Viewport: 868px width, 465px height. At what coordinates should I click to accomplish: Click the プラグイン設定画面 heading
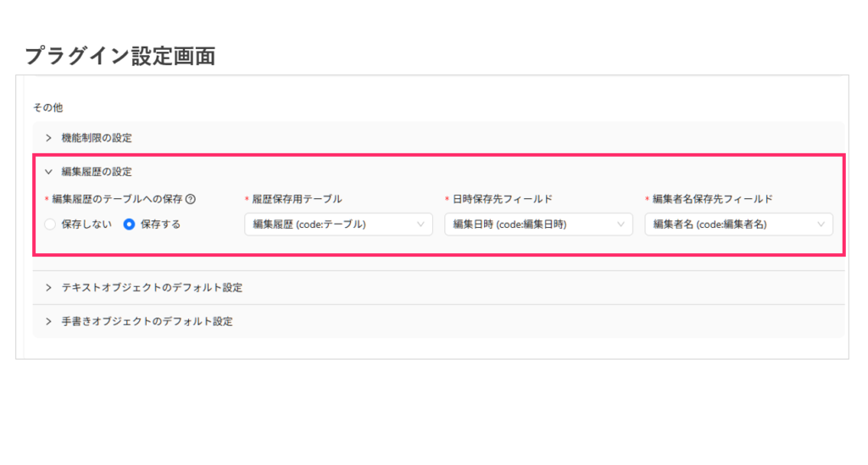120,56
